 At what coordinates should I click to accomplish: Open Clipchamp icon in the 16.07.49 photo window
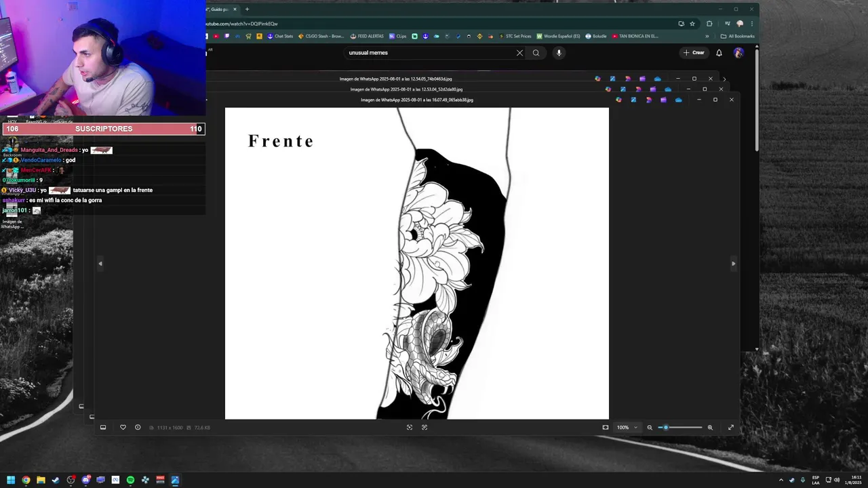(x=664, y=100)
